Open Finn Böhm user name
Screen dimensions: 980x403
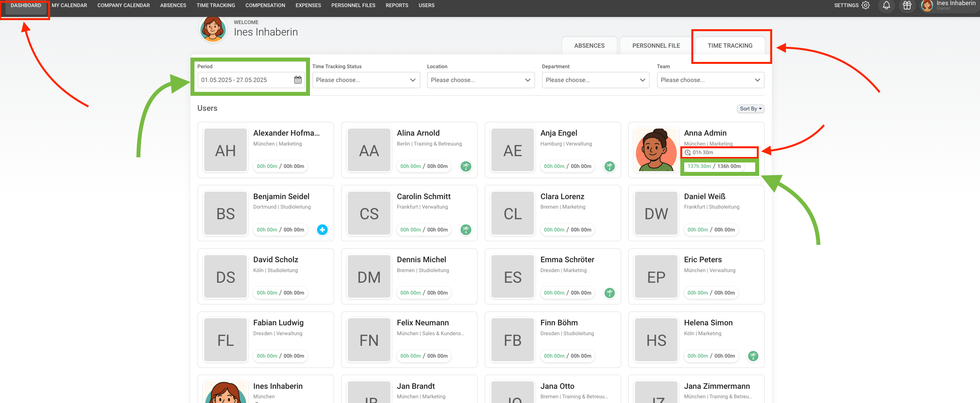pos(559,323)
